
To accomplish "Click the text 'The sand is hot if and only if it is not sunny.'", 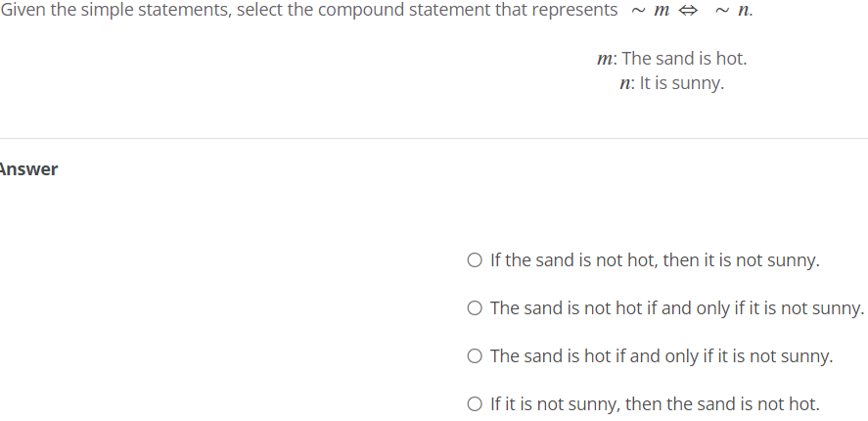I will click(662, 356).
